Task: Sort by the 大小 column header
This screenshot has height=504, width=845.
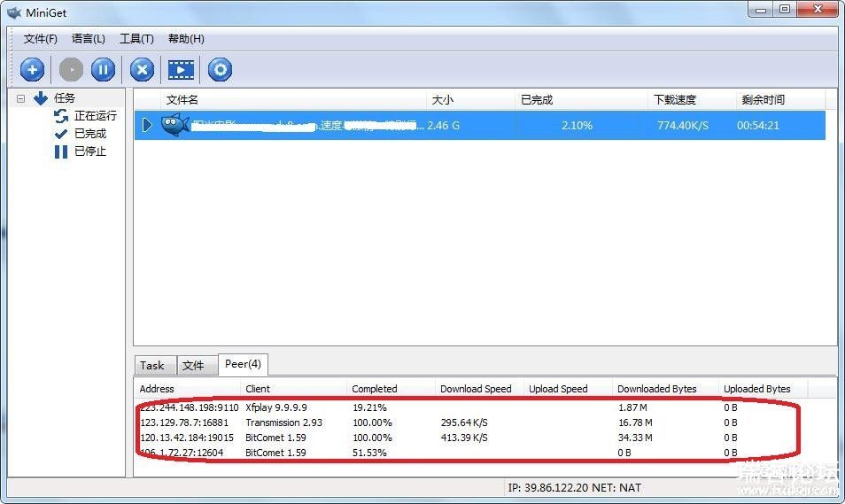Action: coord(471,100)
